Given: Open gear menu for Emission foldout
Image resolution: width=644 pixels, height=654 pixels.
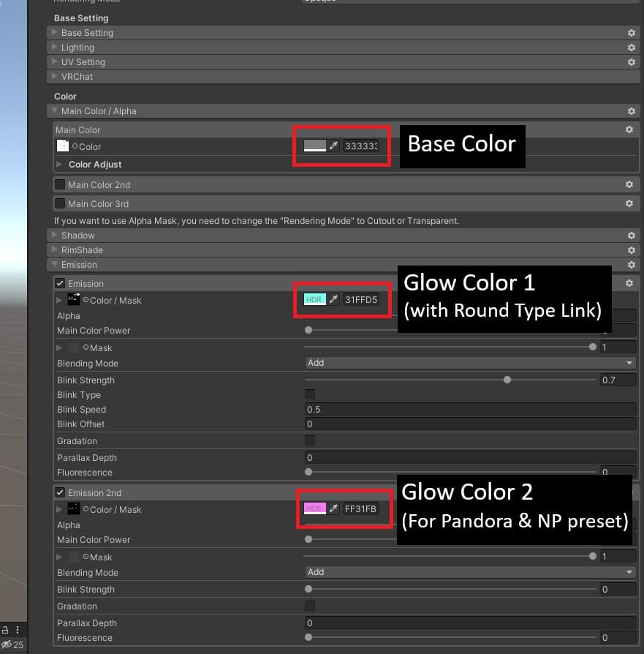Looking at the screenshot, I should point(632,265).
